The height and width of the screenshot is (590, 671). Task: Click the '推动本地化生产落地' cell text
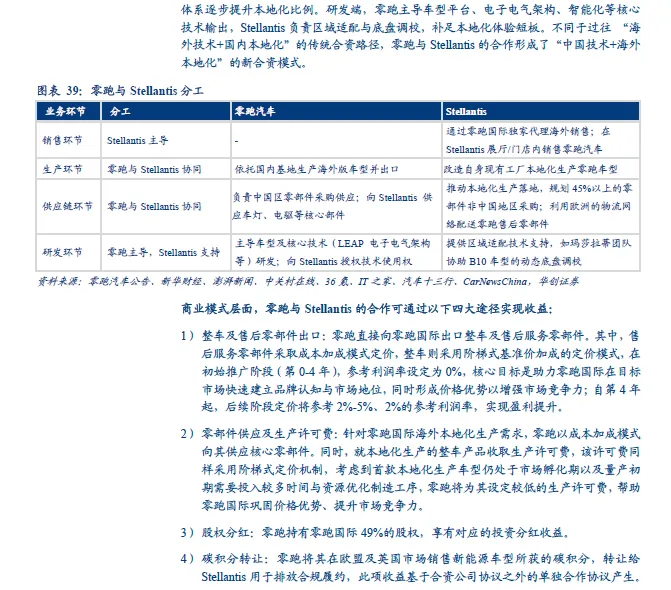point(539,206)
